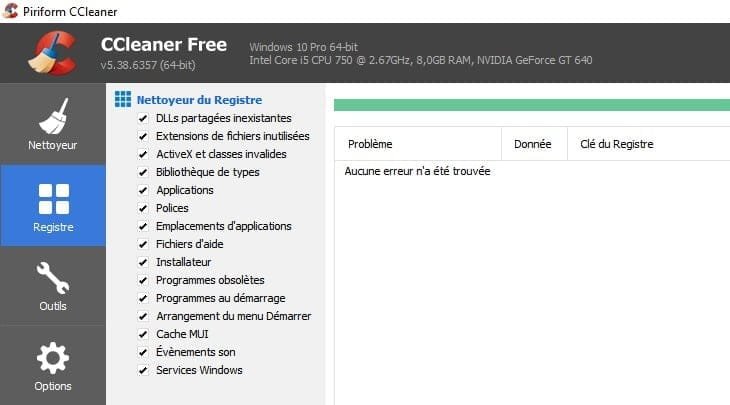Image resolution: width=730 pixels, height=405 pixels.
Task: Uncheck the Applications checkbox
Action: 143,190
